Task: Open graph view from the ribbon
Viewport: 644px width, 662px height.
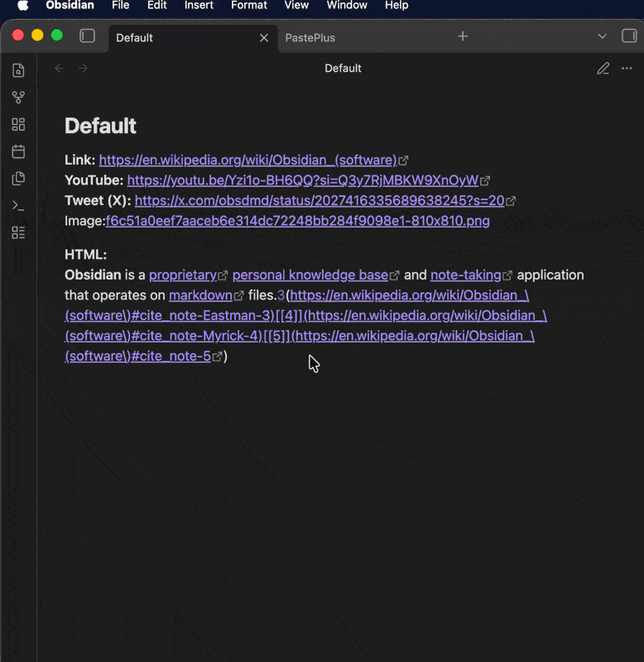Action: point(18,98)
